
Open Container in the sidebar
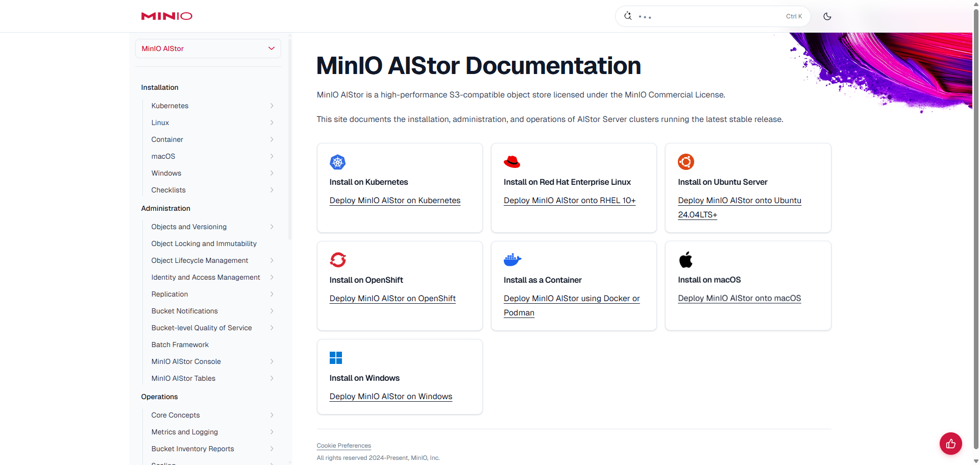(167, 139)
